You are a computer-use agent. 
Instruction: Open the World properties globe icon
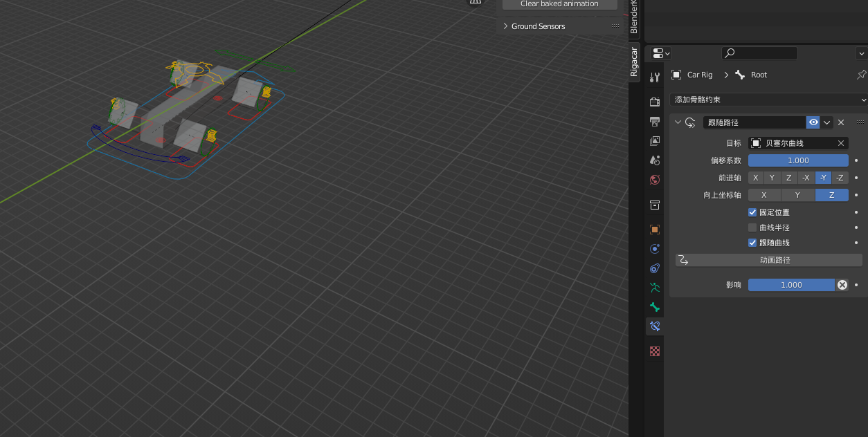click(x=654, y=180)
